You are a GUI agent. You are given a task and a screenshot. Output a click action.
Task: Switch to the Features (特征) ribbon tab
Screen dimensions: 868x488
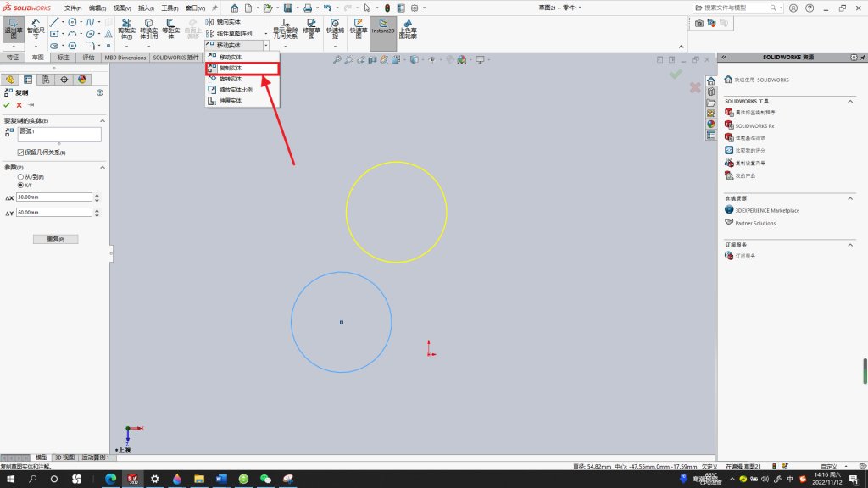(12, 58)
